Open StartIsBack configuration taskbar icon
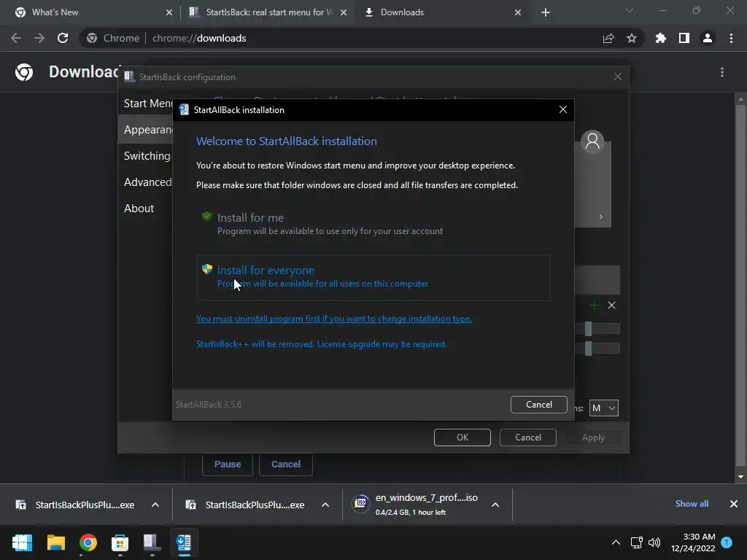The image size is (747, 560). tap(152, 542)
